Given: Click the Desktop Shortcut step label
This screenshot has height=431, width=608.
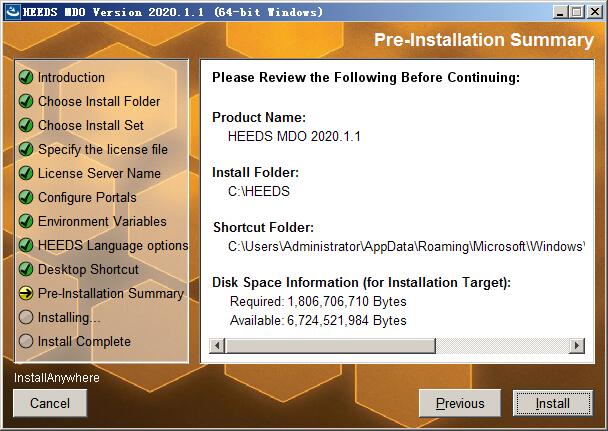Looking at the screenshot, I should pos(88,269).
